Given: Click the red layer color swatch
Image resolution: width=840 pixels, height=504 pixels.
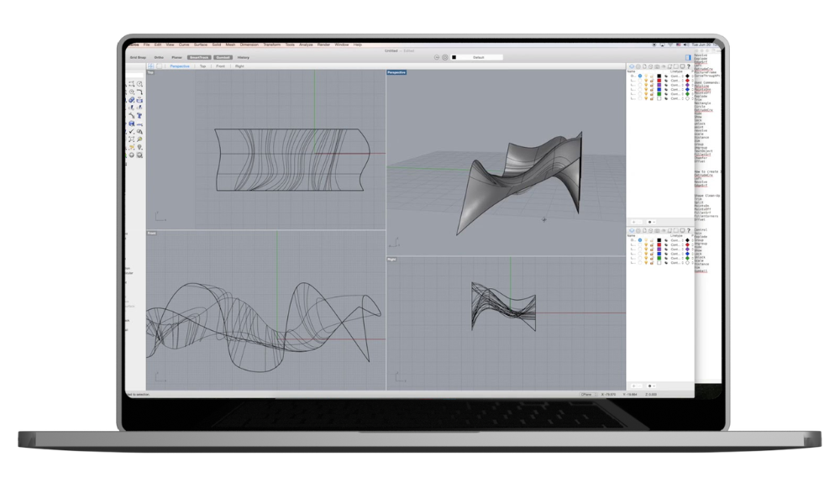Looking at the screenshot, I should 658,81.
